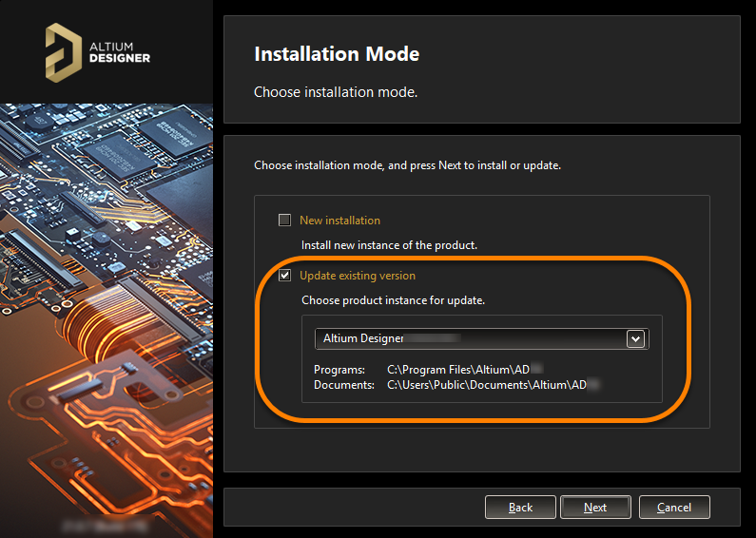
Task: Click 'Choose product instance for update' text
Action: 393,300
